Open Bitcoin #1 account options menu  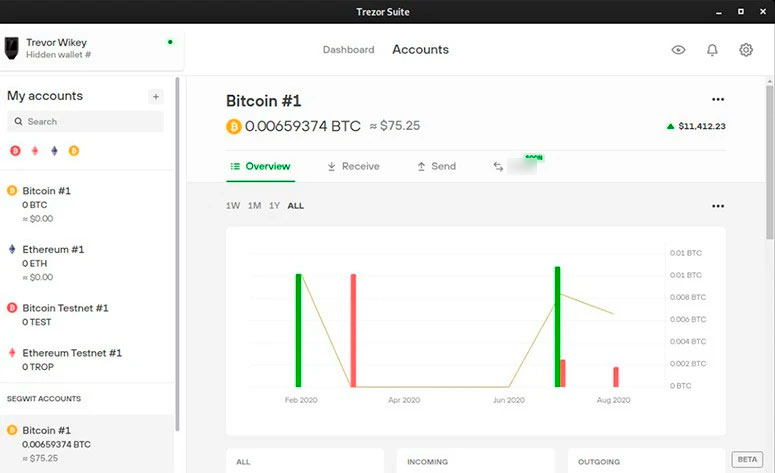[717, 100]
